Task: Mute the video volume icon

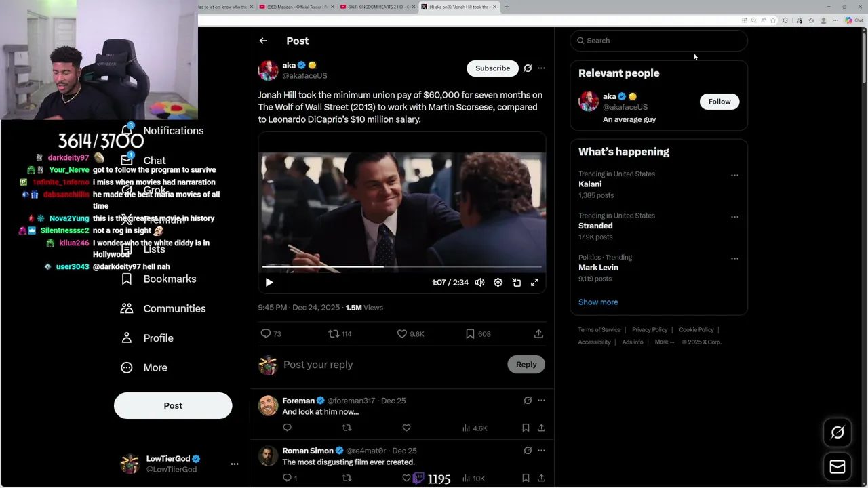Action: [x=479, y=282]
